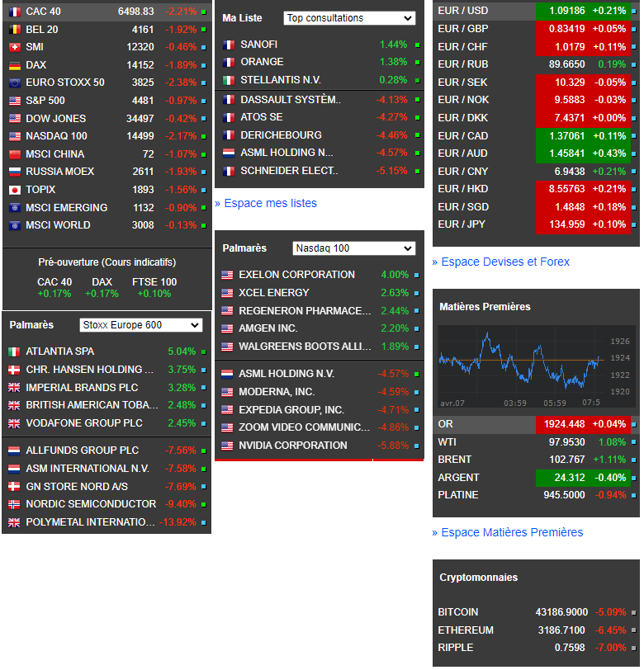644x670 pixels.
Task: Open the WTI commodity row
Action: click(x=536, y=442)
